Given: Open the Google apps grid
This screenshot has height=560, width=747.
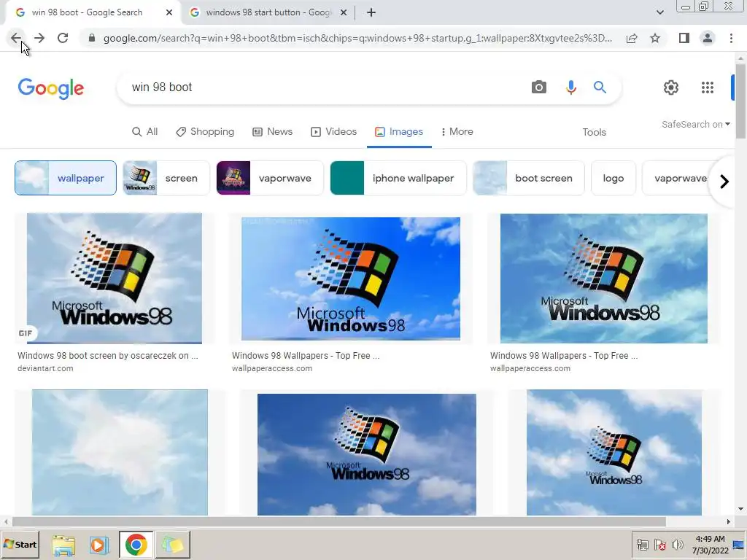Looking at the screenshot, I should [708, 87].
